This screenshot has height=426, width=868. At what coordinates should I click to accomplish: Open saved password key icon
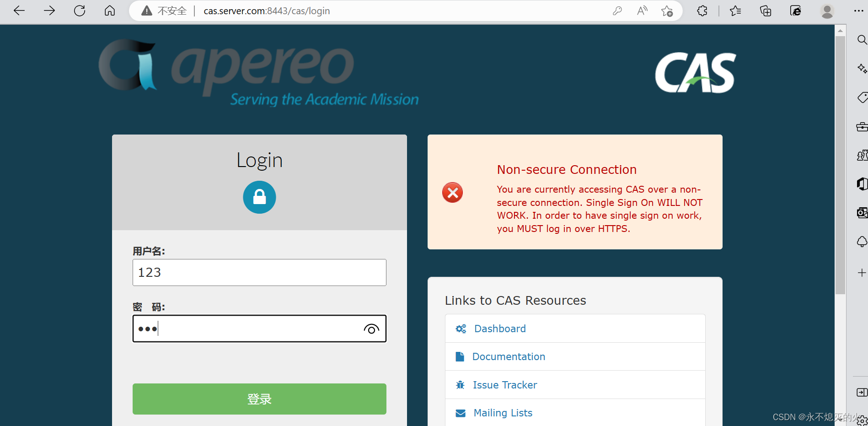click(x=617, y=11)
